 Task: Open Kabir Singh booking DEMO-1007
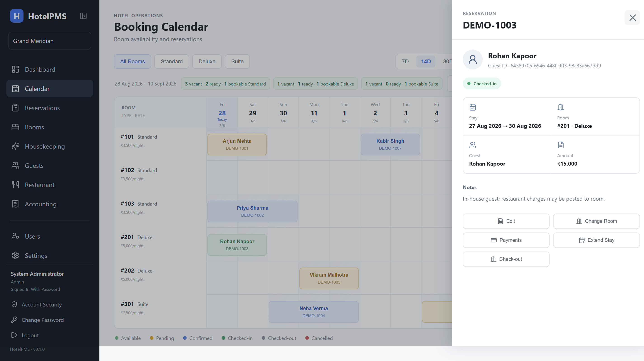pyautogui.click(x=390, y=145)
